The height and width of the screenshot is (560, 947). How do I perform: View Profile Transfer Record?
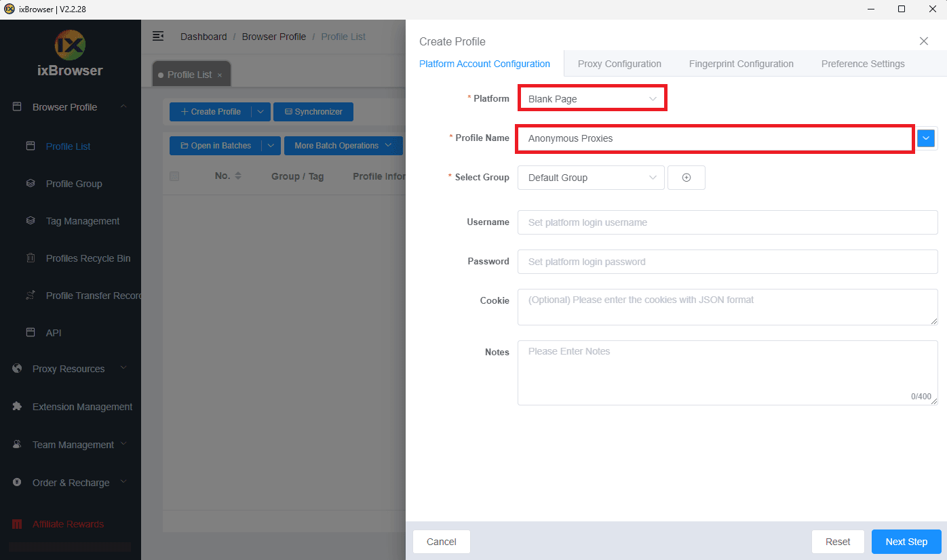point(88,295)
